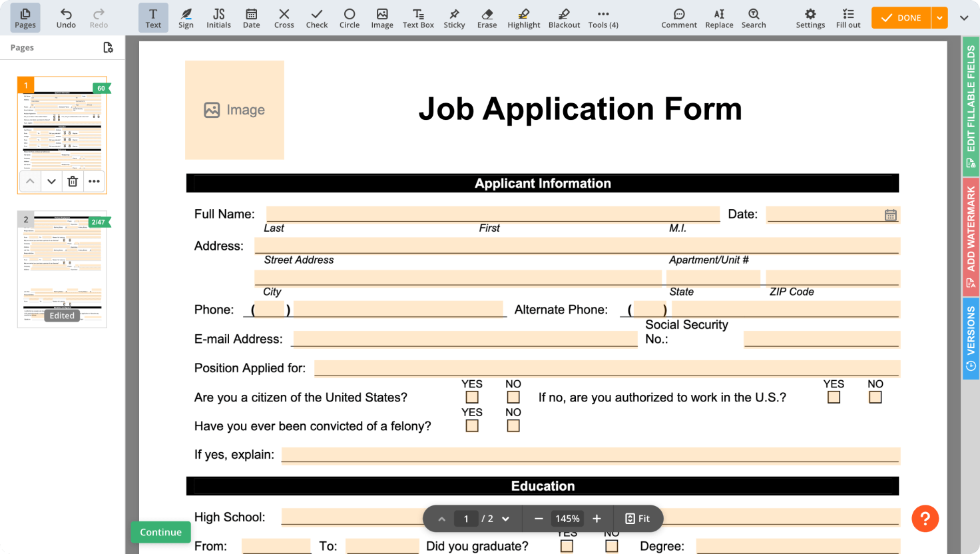The image size is (980, 554).
Task: Increase zoom with the plus control
Action: point(597,518)
